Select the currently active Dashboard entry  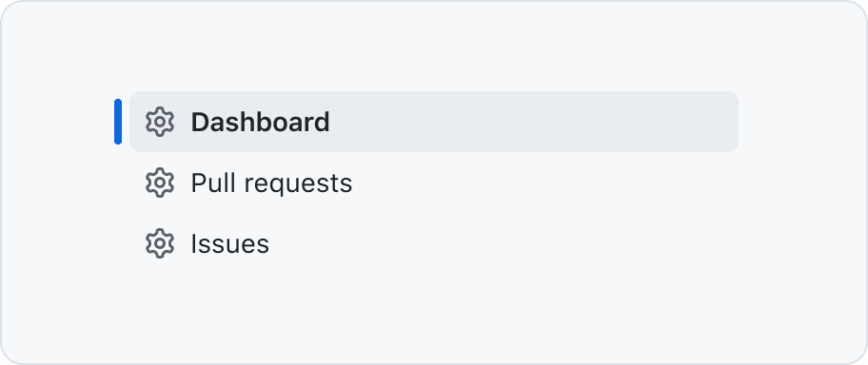(434, 122)
